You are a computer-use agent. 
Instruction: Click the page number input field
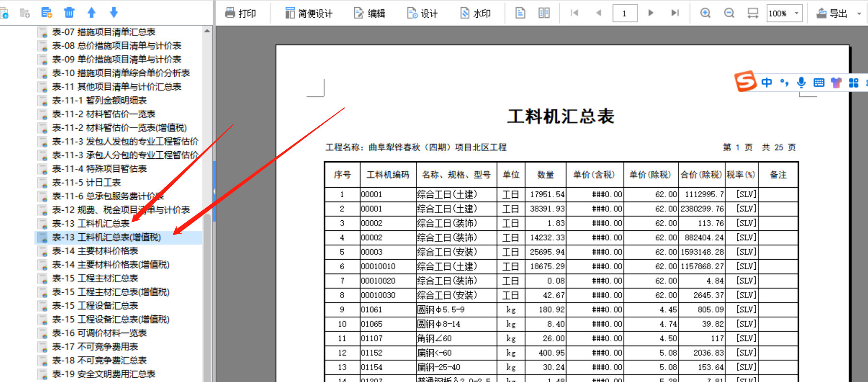tap(625, 13)
